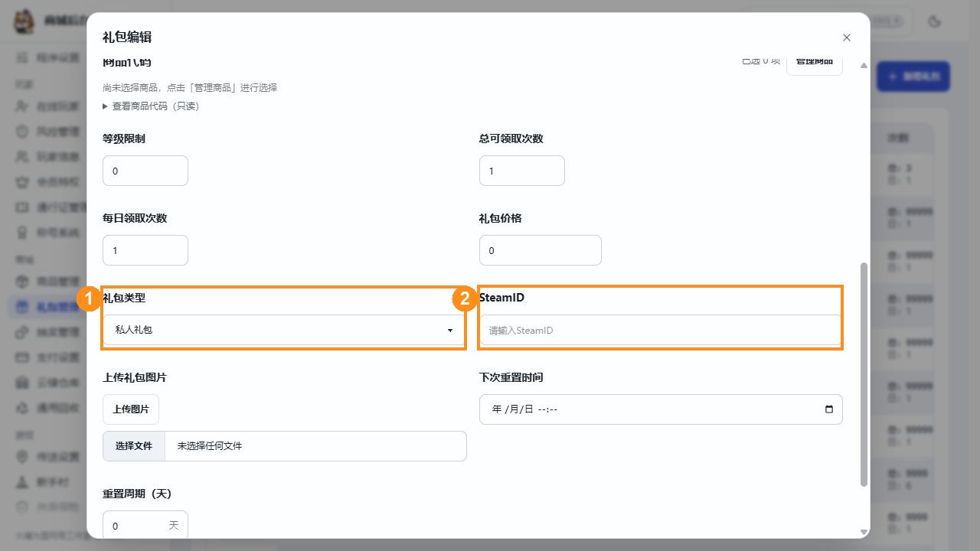Viewport: 980px width, 551px height.
Task: Click the 程序设置 sidebar icon
Action: click(23, 57)
